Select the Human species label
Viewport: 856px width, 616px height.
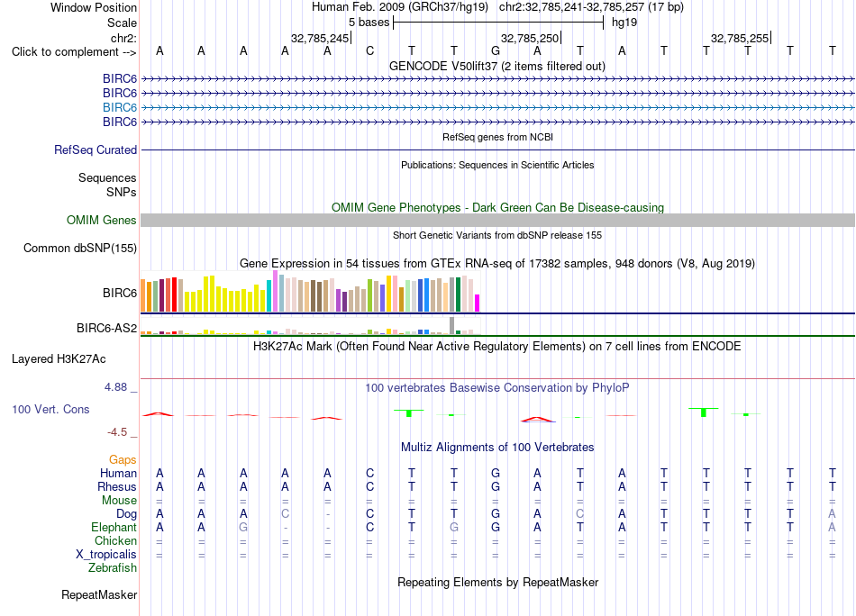118,473
